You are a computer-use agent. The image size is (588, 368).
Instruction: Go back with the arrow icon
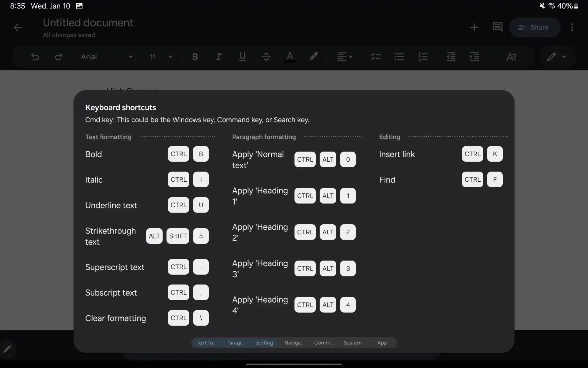(18, 27)
